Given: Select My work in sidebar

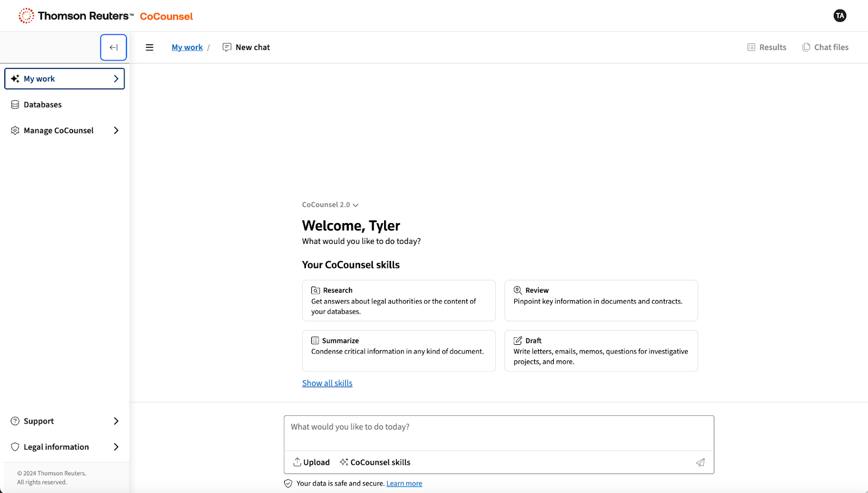Looking at the screenshot, I should [65, 79].
